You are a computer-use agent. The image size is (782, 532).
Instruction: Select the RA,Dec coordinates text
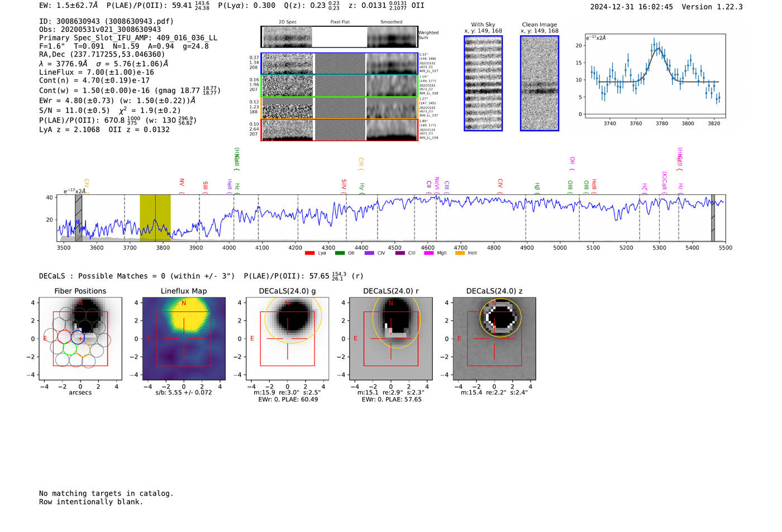[x=102, y=54]
